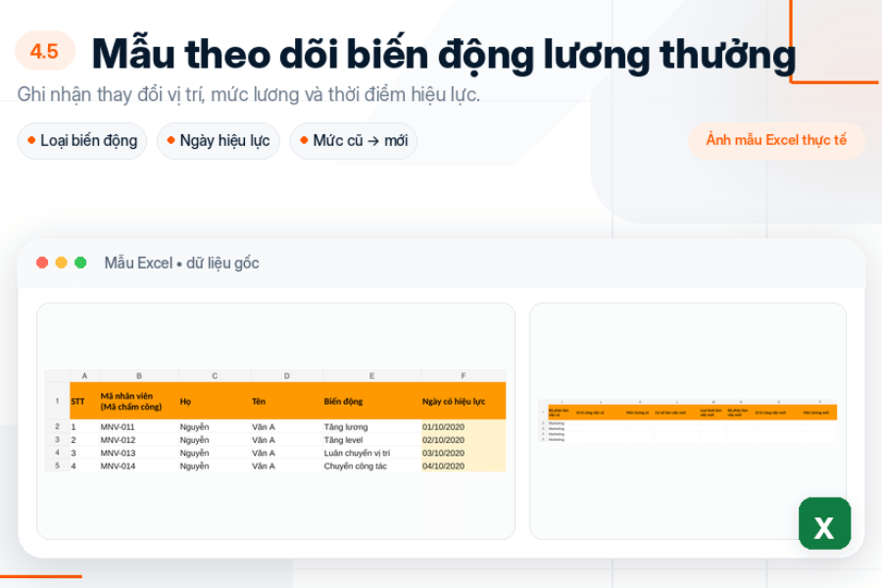Click cell 'Chuyển công tác'
882x588 pixels.
pyautogui.click(x=371, y=465)
